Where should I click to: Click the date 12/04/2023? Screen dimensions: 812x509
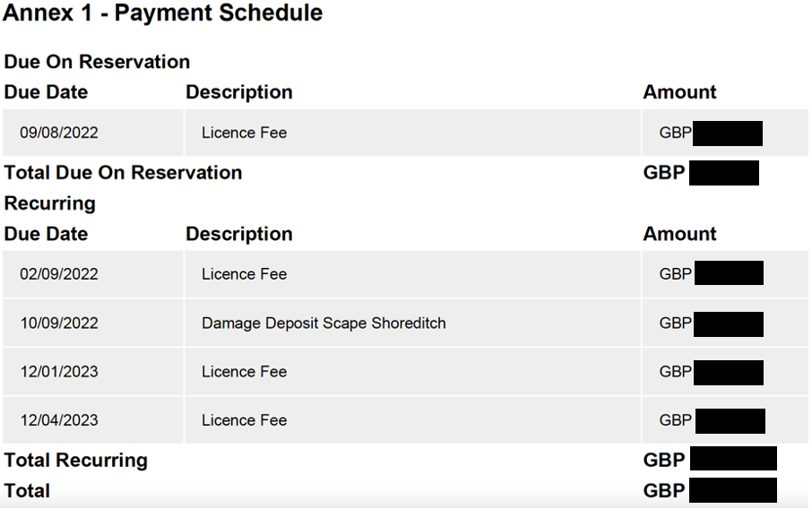59,420
